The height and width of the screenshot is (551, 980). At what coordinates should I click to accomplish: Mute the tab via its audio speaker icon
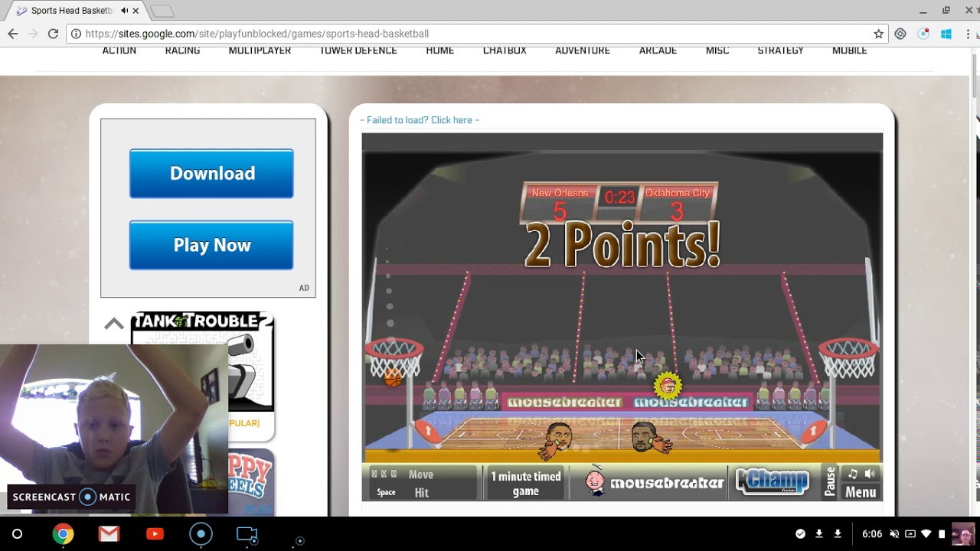click(124, 11)
